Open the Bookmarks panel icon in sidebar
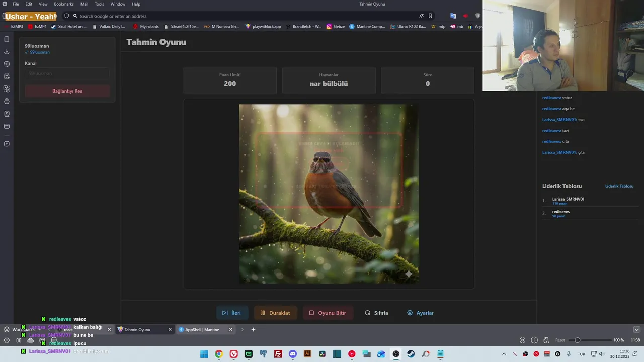Screen dimensions: 644x362 click(7, 39)
